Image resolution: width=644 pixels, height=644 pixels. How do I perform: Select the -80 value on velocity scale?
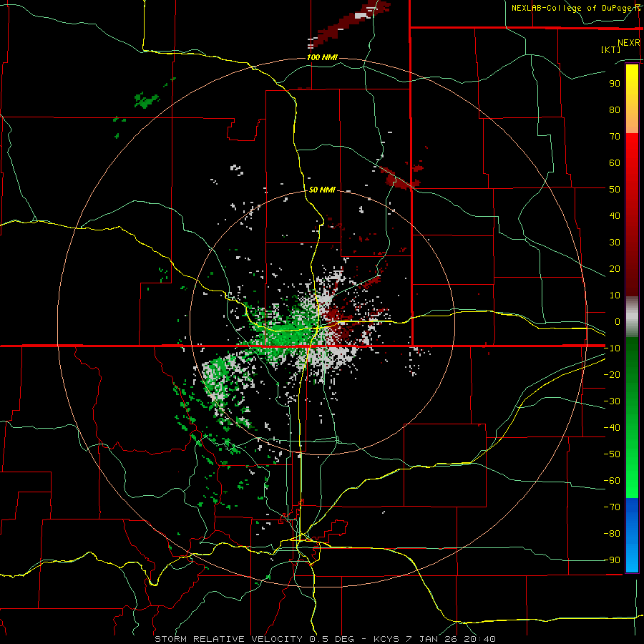(x=612, y=534)
